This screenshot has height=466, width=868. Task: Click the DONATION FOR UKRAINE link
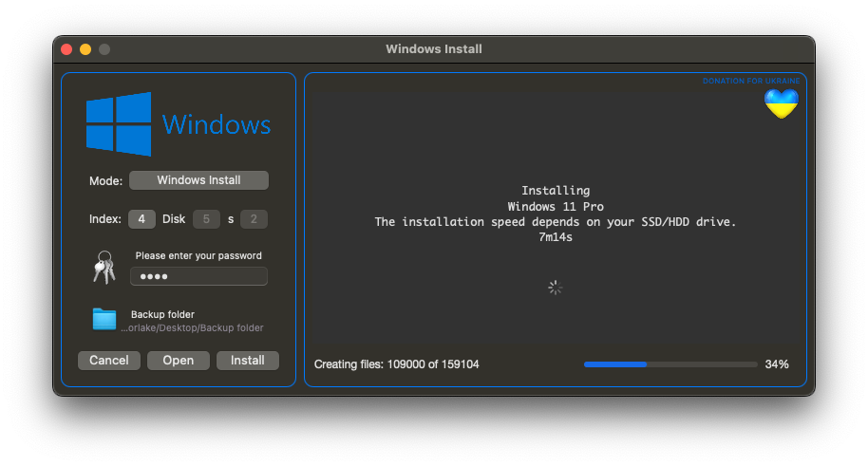[750, 81]
